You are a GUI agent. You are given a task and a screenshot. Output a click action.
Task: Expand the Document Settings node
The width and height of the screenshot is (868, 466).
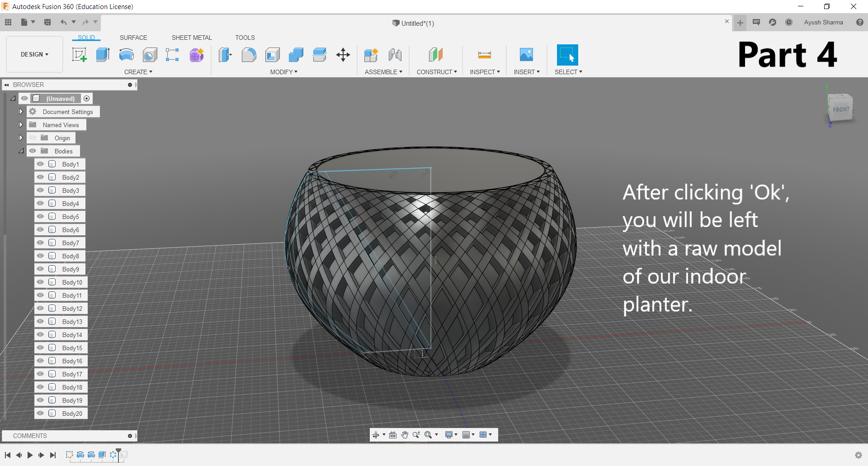click(x=21, y=112)
